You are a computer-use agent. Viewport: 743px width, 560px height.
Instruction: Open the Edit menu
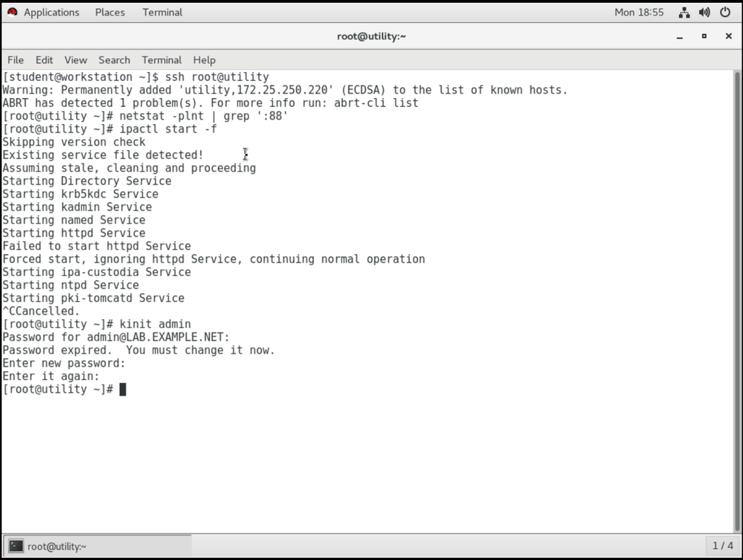point(45,60)
